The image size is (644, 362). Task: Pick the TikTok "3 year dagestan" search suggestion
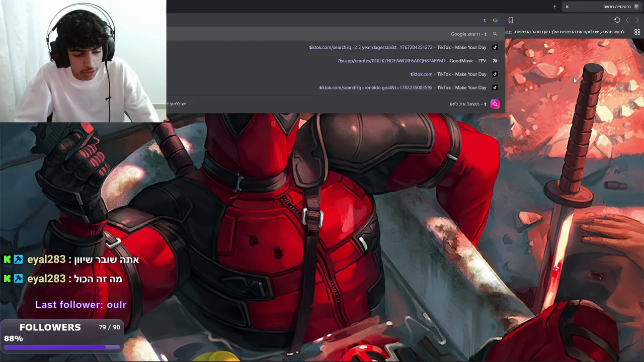[x=335, y=47]
